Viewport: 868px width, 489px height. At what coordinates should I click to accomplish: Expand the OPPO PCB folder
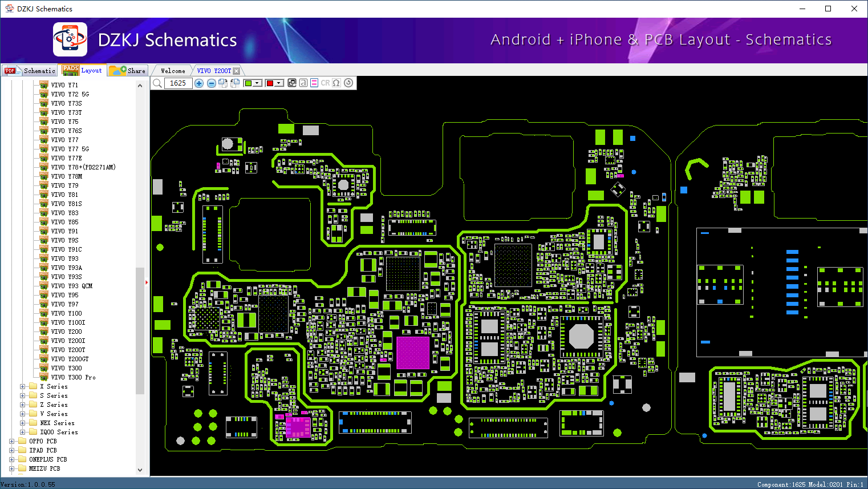click(x=12, y=441)
